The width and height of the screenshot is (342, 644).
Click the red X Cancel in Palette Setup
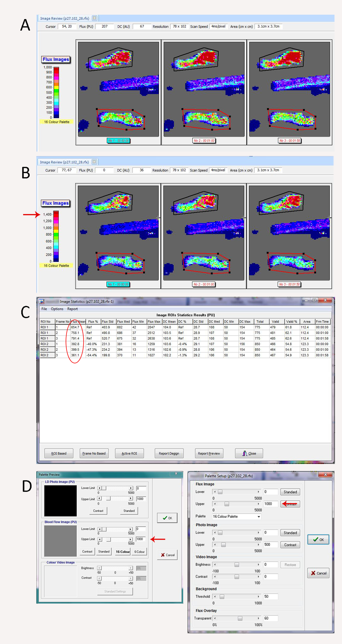point(318,573)
